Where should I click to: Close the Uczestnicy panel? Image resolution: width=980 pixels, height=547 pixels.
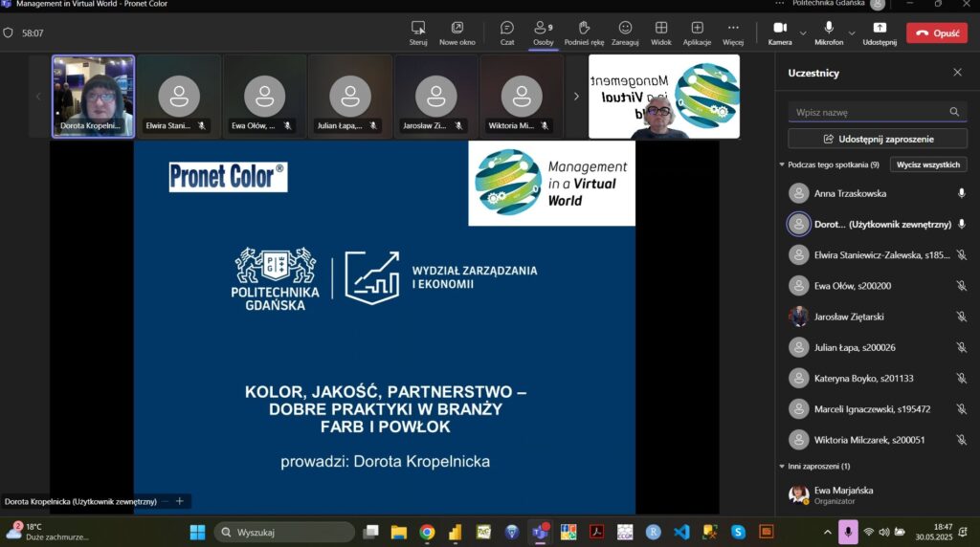[x=957, y=73]
